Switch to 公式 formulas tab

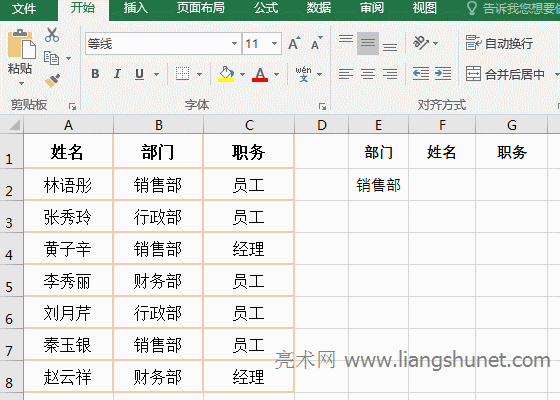pyautogui.click(x=266, y=8)
